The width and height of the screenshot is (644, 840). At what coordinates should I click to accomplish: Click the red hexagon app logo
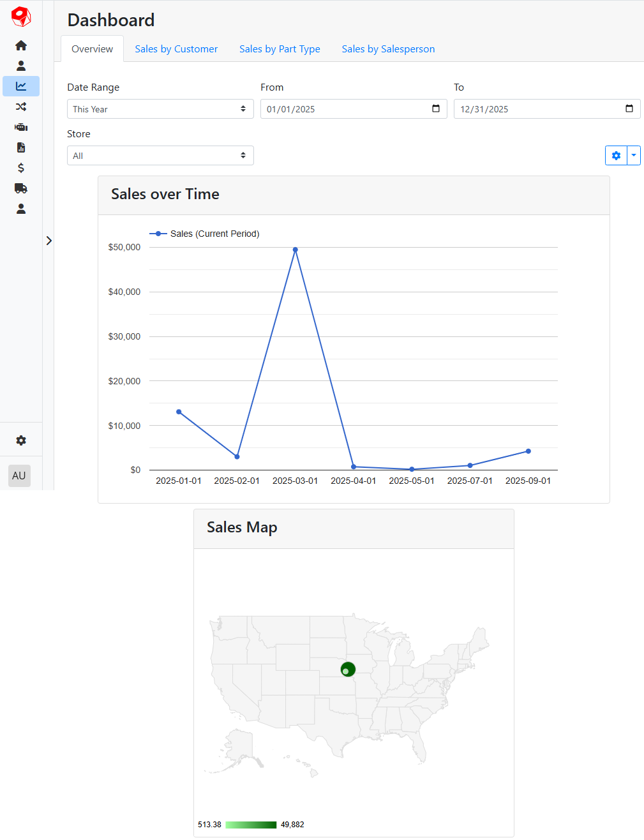pyautogui.click(x=21, y=17)
